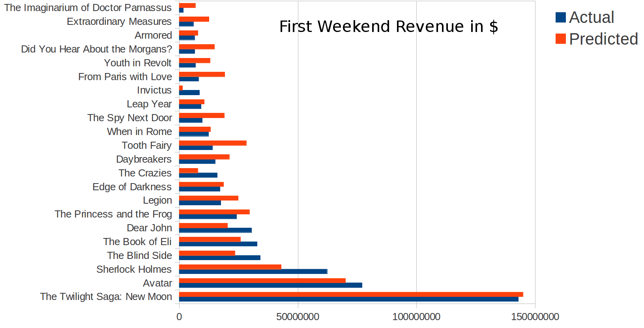Click the '150000000' axis value
644x328 pixels.
(x=535, y=317)
